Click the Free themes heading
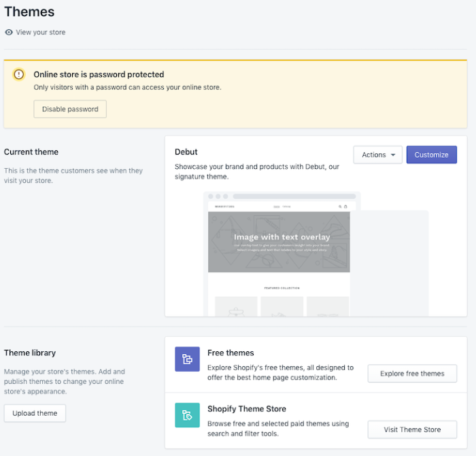The image size is (476, 456). [231, 353]
